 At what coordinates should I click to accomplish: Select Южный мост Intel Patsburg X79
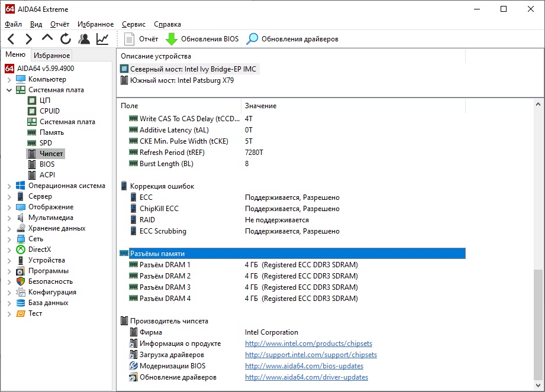click(182, 80)
